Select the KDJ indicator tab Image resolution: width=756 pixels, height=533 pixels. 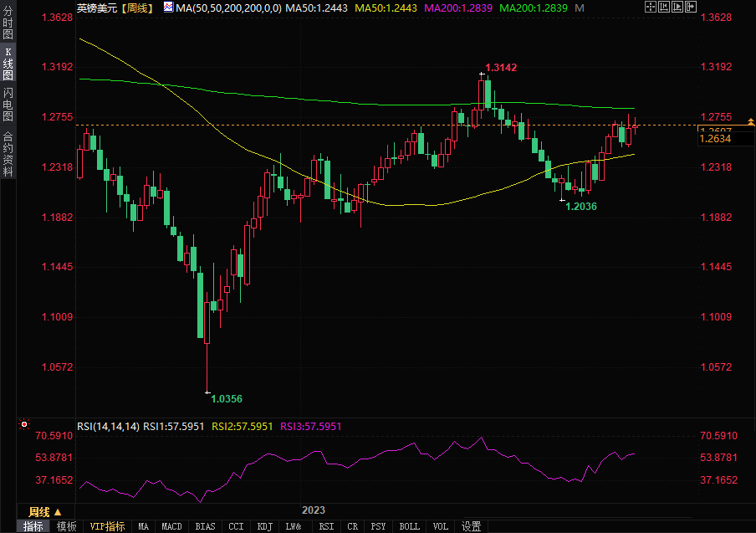coord(264,526)
